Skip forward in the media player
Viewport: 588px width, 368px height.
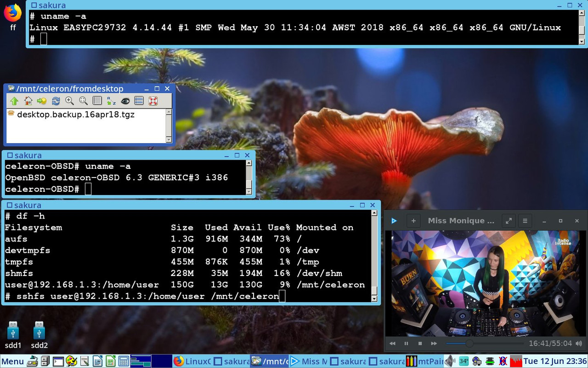pos(434,344)
